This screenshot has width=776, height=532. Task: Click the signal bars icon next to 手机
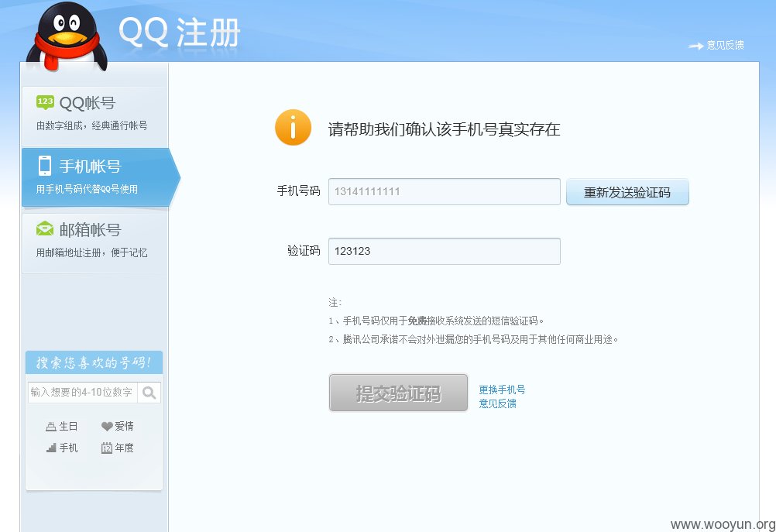click(51, 448)
